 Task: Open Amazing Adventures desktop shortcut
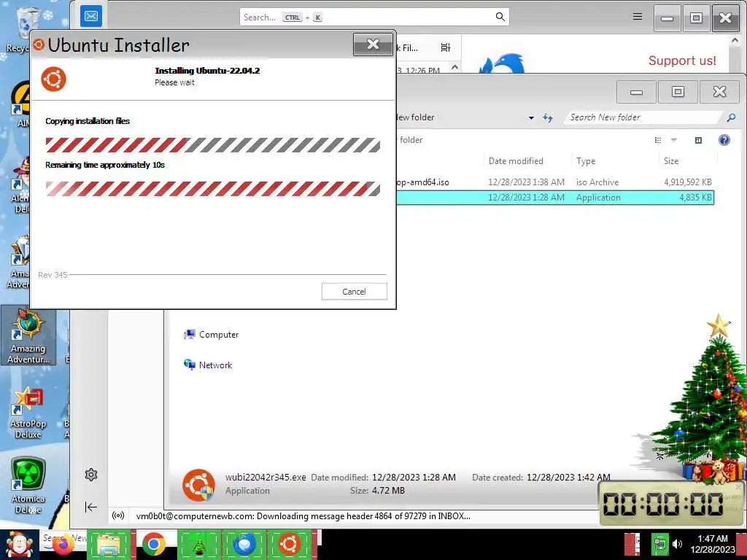pos(28,337)
